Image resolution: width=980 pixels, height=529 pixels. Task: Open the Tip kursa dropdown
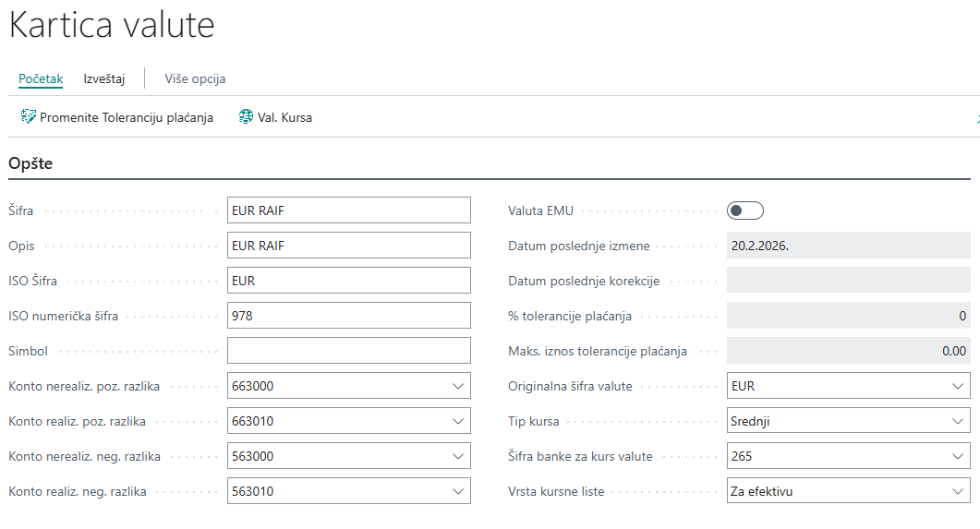[958, 421]
